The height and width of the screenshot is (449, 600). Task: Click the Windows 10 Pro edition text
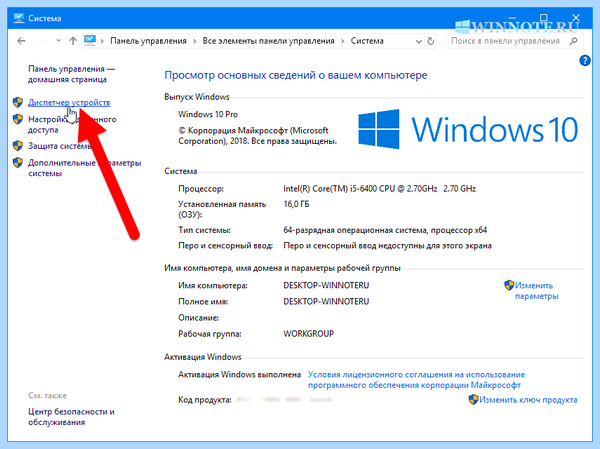tap(208, 114)
